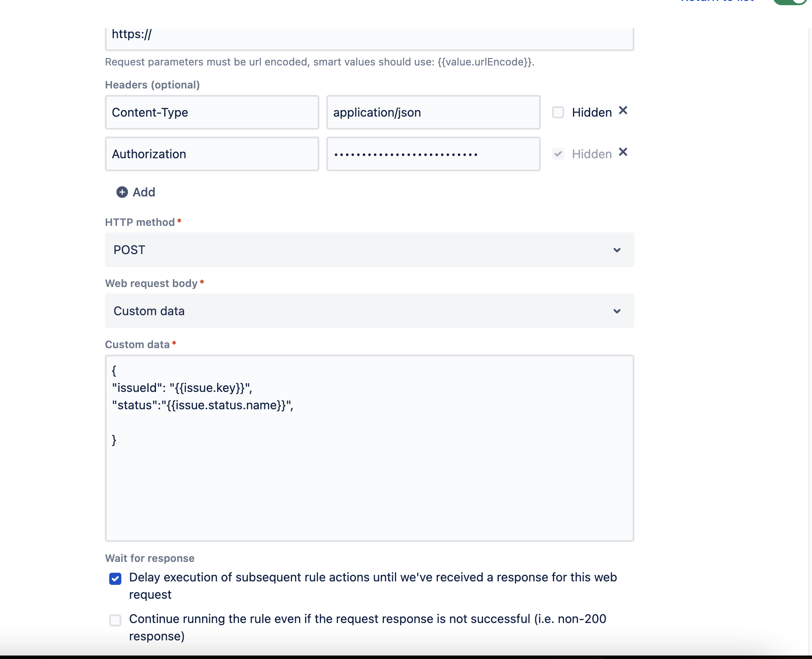Image resolution: width=812 pixels, height=659 pixels.
Task: Click the Add button to add a header
Action: [x=136, y=192]
